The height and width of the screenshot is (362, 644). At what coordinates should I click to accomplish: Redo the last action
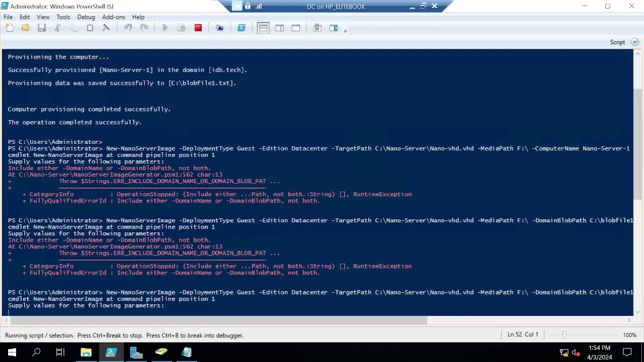[144, 28]
